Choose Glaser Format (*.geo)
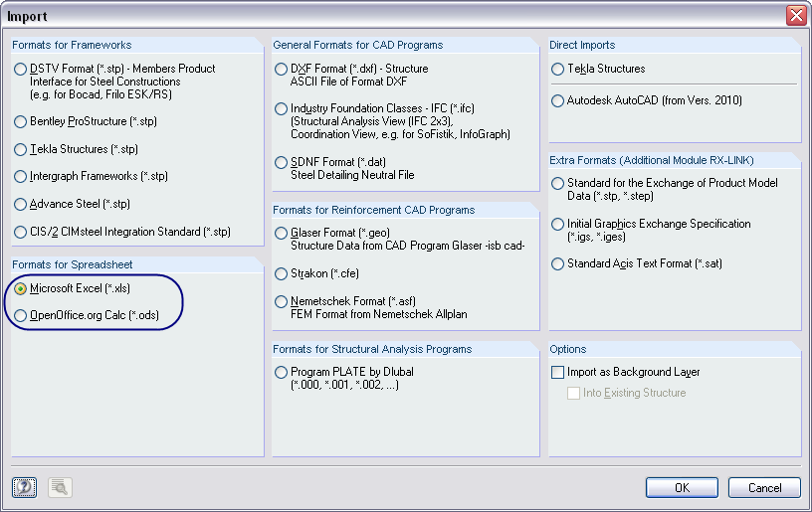The width and height of the screenshot is (812, 512). [x=282, y=233]
